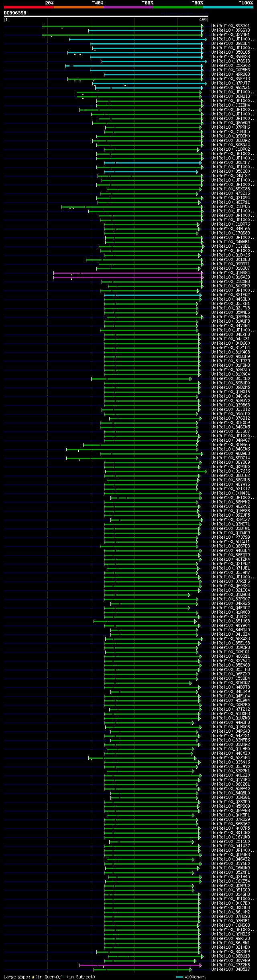Open hit UniRef100_Q16V29
257x980 pixels.
(230, 277)
